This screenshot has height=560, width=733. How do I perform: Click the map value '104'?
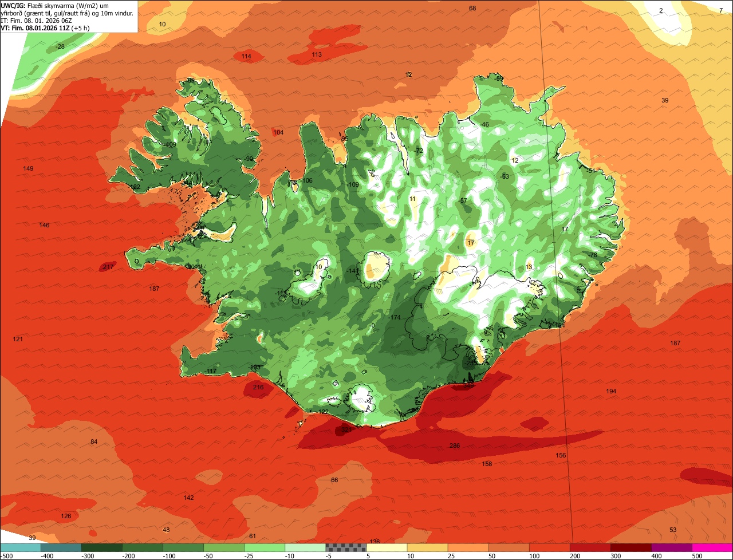pos(278,132)
